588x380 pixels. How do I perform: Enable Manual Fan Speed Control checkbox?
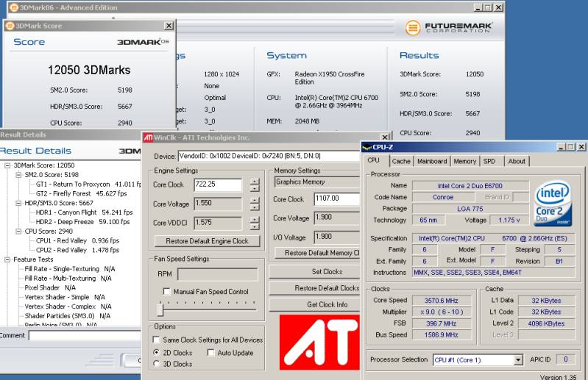pos(166,291)
